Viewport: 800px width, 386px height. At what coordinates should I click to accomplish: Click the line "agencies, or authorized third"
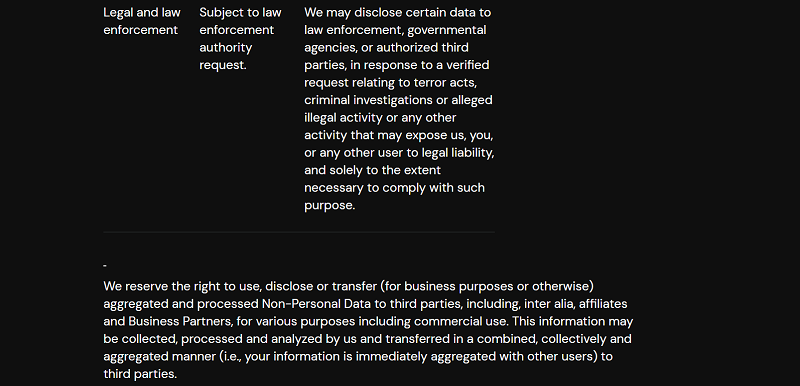[386, 47]
